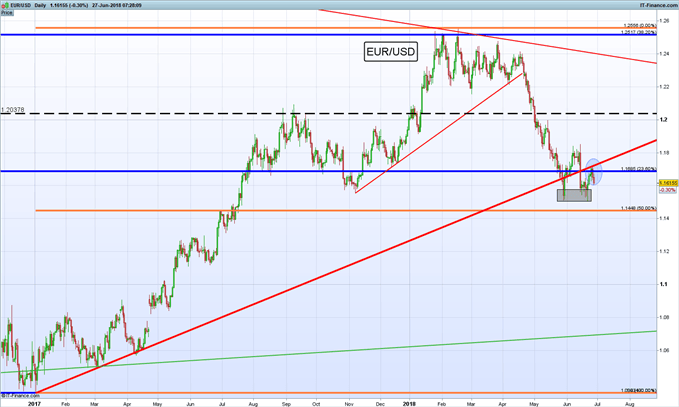Click the candlestick chart icon in title bar
The height and width of the screenshot is (407, 679).
[5, 6]
